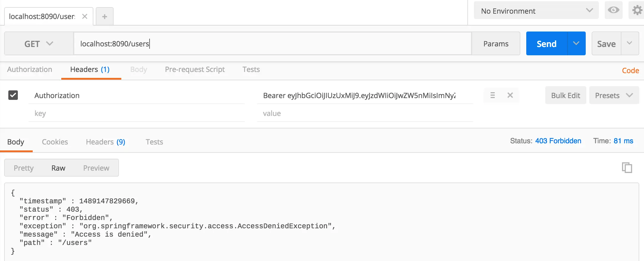Open the Pre-request Script tab

coord(195,69)
